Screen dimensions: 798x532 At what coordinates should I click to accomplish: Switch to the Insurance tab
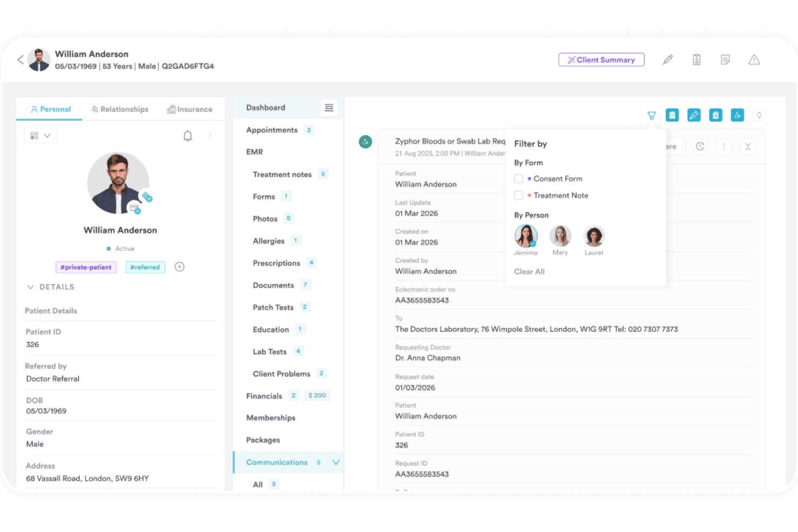(x=189, y=109)
